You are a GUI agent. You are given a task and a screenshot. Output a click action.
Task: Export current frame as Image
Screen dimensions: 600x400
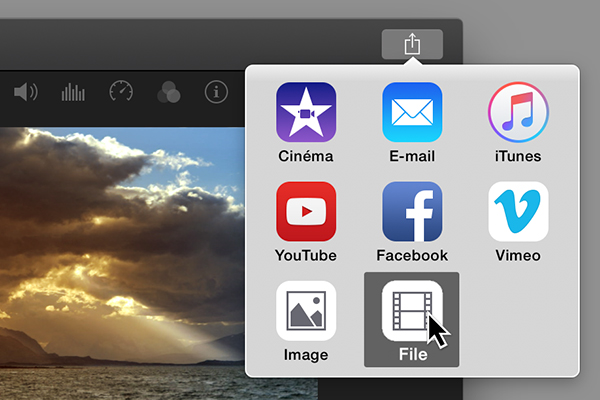306,322
